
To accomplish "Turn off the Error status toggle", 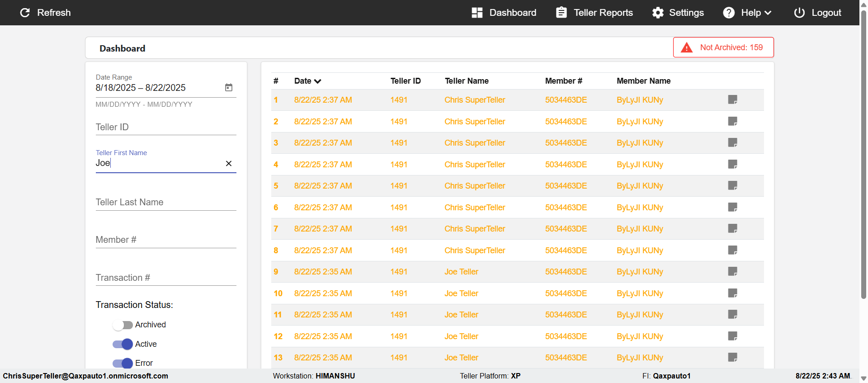I will pyautogui.click(x=123, y=363).
